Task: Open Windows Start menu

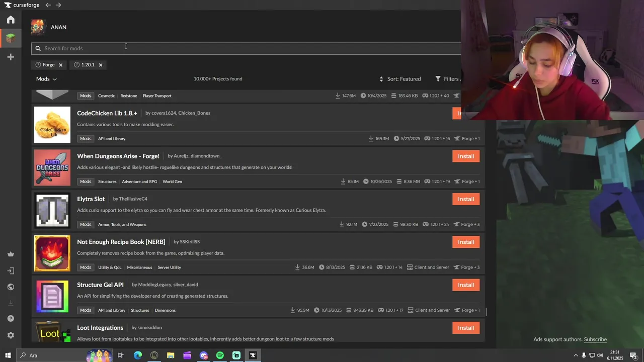Action: [8, 355]
